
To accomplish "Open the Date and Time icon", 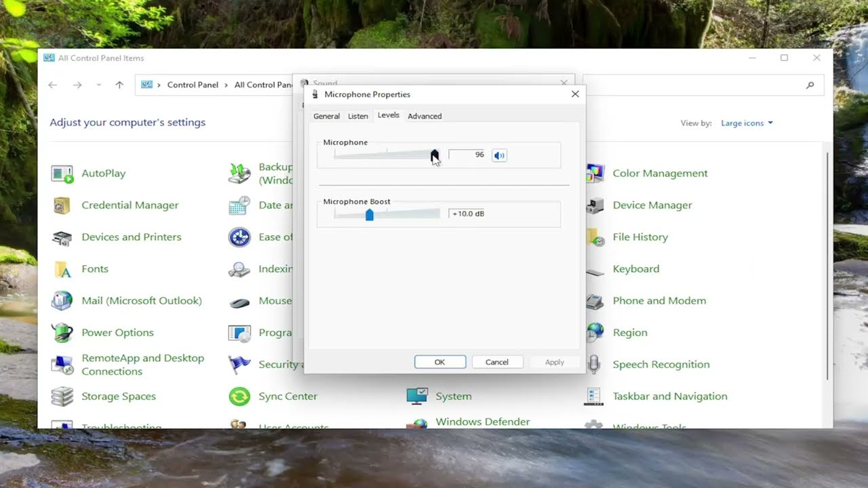I will coord(239,205).
